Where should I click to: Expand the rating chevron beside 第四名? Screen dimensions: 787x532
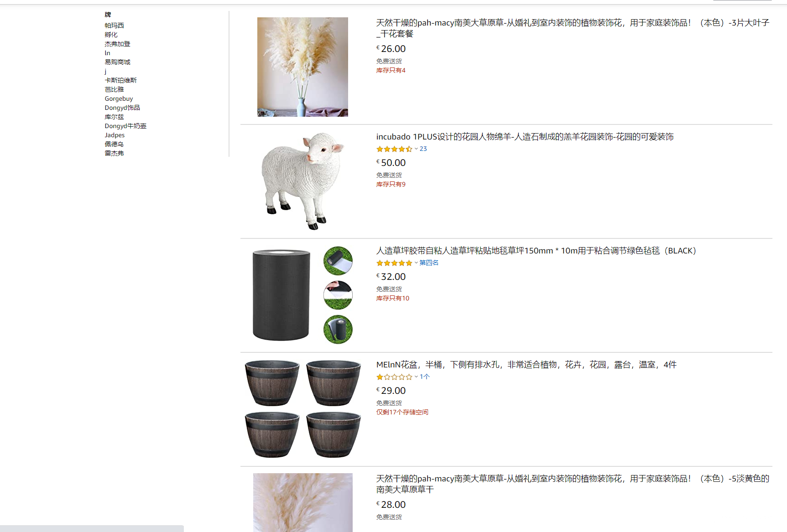416,263
